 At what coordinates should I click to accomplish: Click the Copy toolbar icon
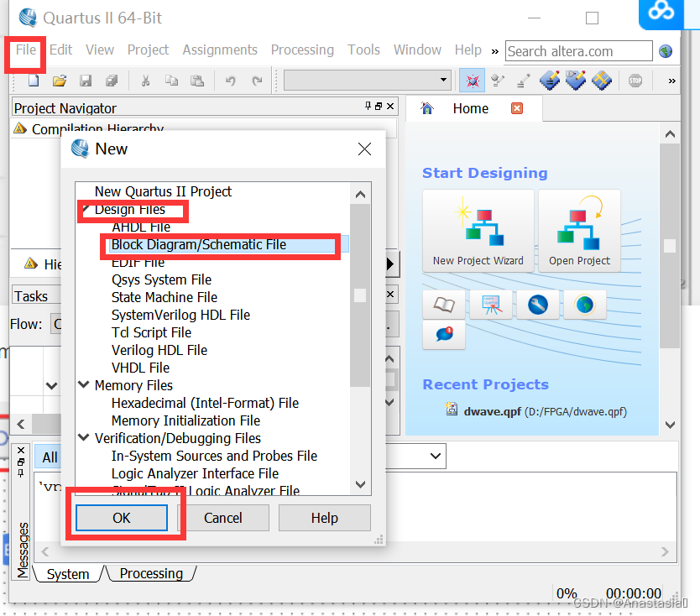[x=171, y=81]
